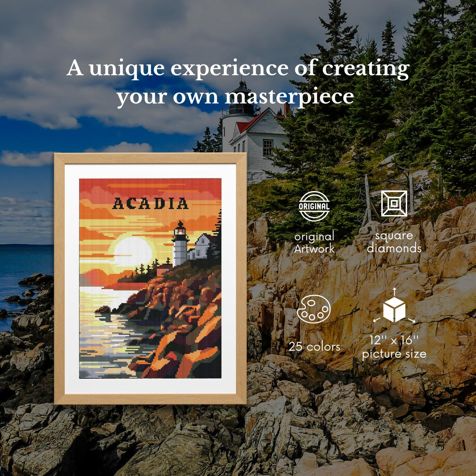The width and height of the screenshot is (476, 476).
Task: Click the white sun in the framed artwork
Action: tap(132, 251)
